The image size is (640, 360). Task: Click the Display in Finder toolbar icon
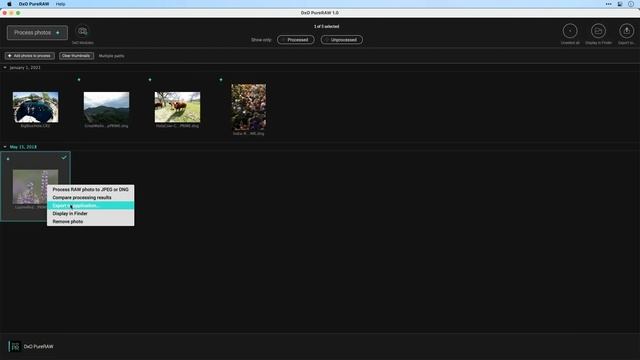click(x=598, y=31)
